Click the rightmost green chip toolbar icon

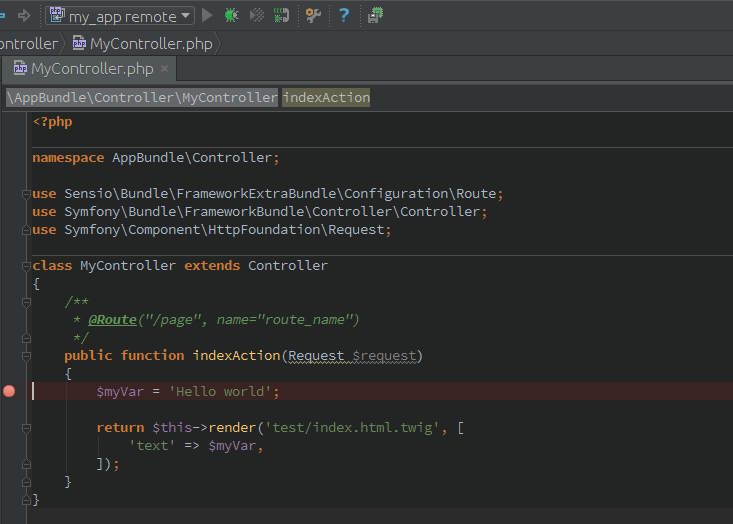(x=375, y=15)
